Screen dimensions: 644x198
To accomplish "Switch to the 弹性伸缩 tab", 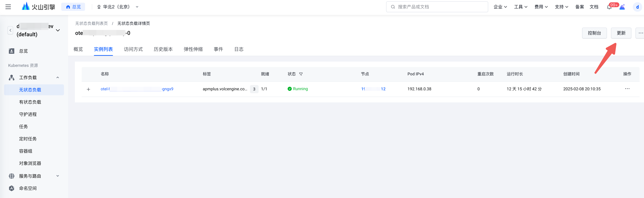I will click(x=193, y=49).
